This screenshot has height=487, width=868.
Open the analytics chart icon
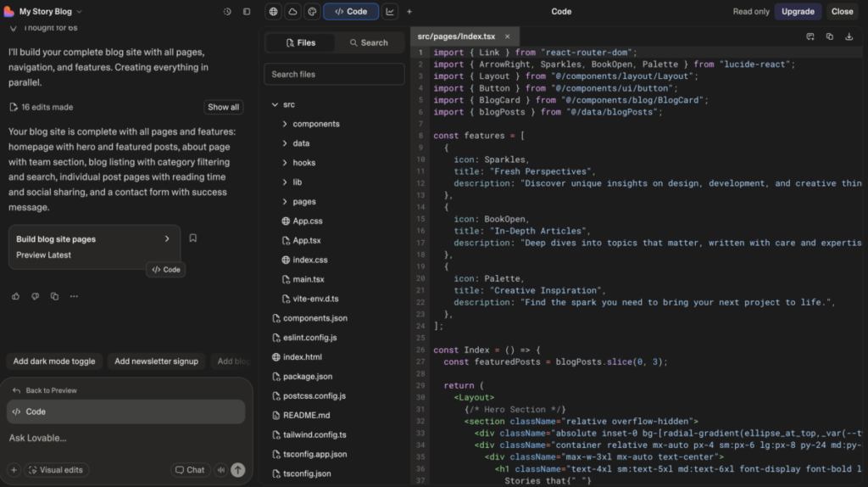[x=390, y=12]
